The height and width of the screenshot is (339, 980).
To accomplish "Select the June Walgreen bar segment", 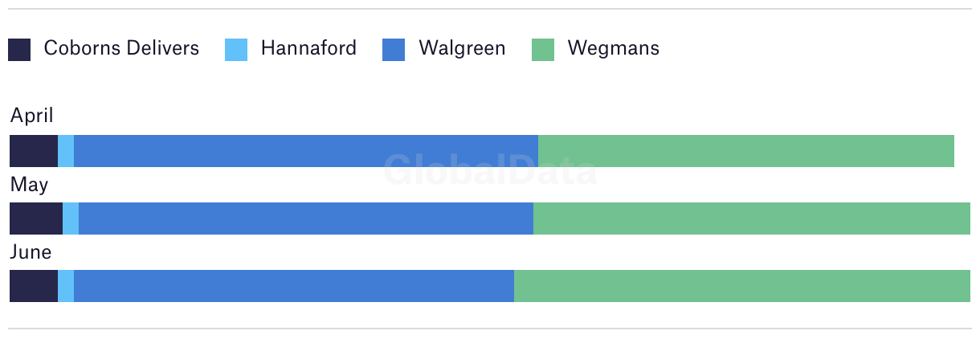I will pyautogui.click(x=294, y=286).
